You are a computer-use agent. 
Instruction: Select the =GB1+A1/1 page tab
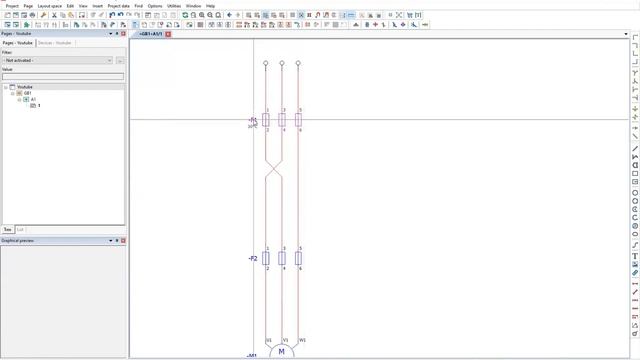(x=151, y=34)
